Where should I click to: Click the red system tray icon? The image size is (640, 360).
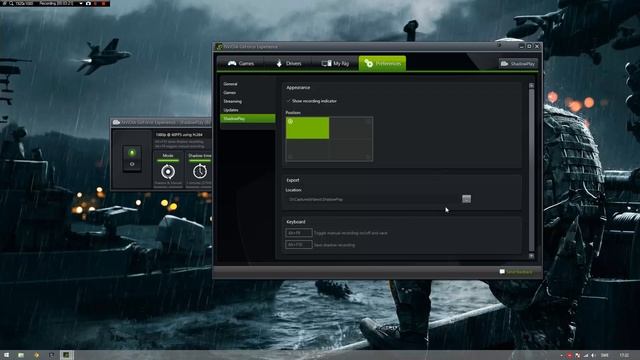click(569, 356)
